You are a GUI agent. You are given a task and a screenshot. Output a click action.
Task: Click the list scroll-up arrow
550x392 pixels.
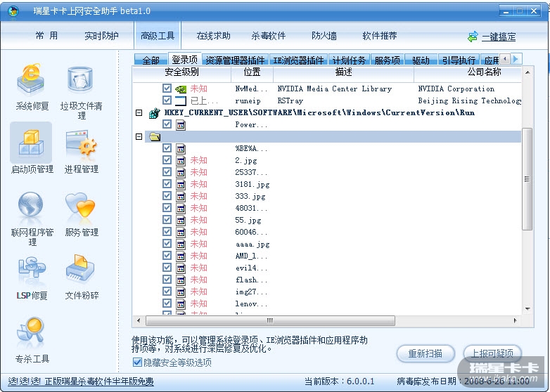point(527,72)
